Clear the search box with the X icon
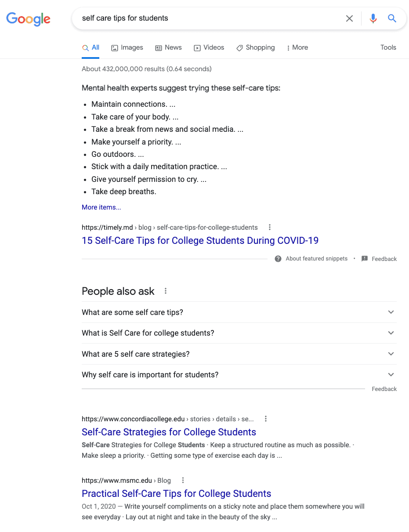The height and width of the screenshot is (532, 409). click(x=349, y=18)
